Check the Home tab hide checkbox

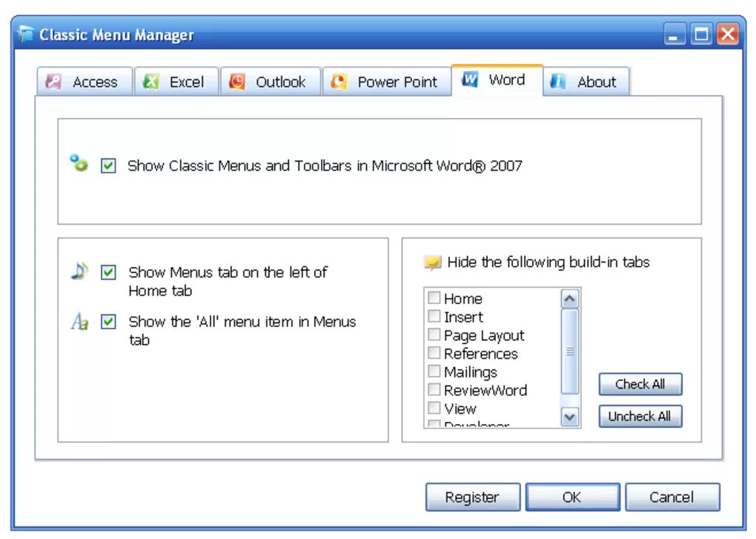pos(434,297)
